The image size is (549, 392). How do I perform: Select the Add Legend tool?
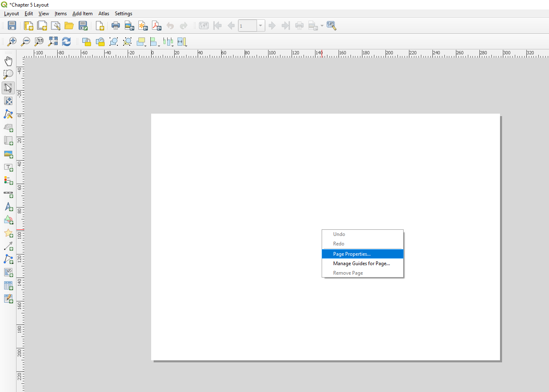click(8, 180)
